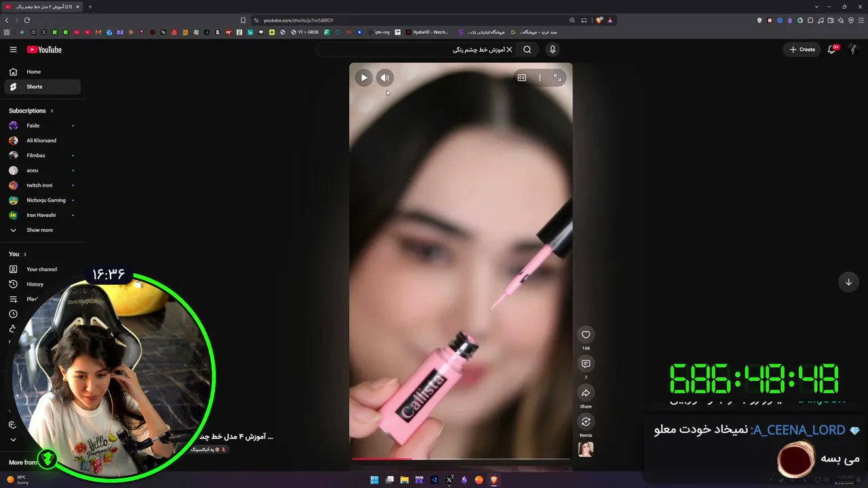The image size is (868, 488).
Task: Reload the YouTube page
Action: click(x=26, y=20)
